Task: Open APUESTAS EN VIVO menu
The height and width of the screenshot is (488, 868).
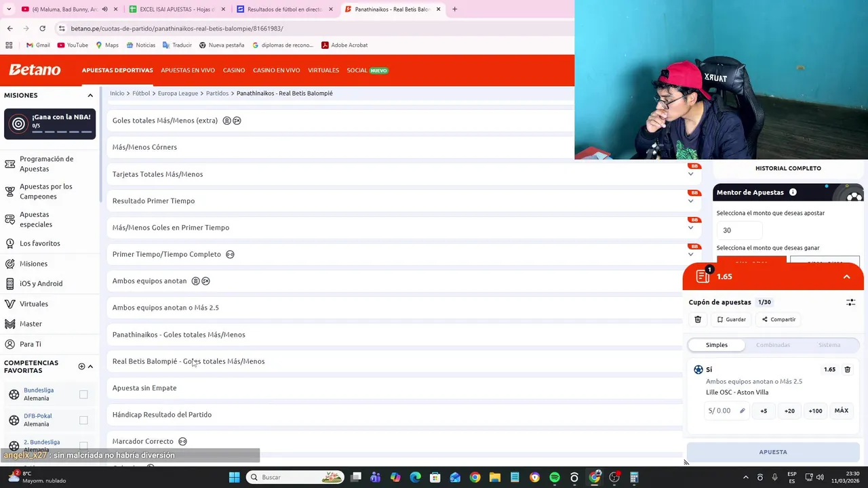Action: click(188, 70)
